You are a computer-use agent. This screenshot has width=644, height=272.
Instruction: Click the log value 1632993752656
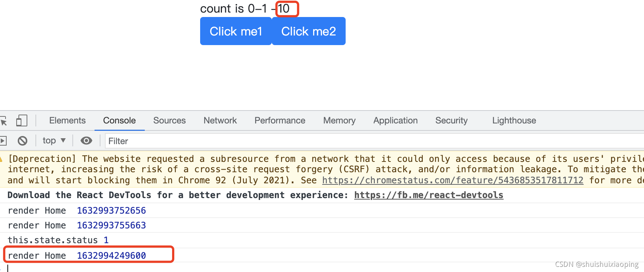click(x=111, y=211)
